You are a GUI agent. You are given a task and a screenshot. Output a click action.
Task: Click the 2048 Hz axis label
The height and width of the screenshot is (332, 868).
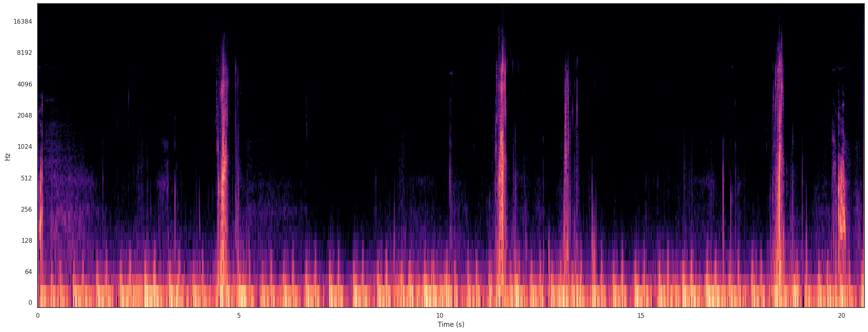coord(24,115)
